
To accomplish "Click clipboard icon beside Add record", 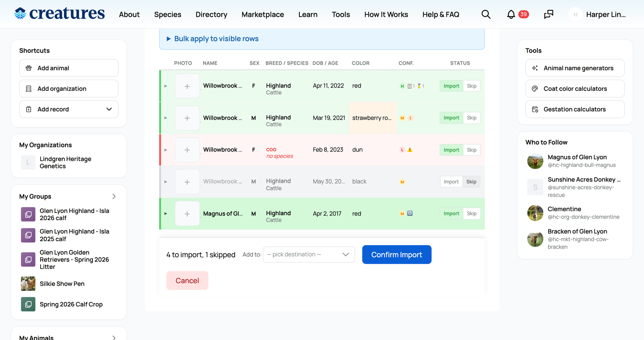I will (29, 109).
